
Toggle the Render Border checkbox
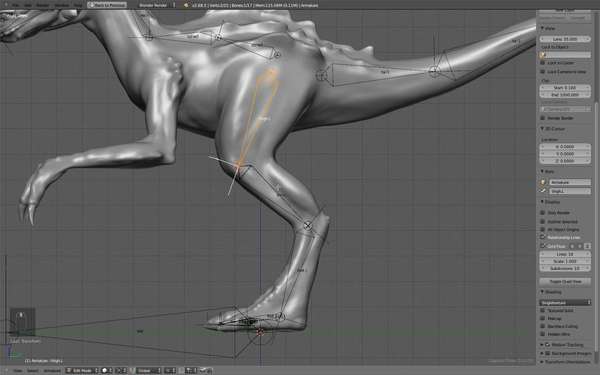(x=543, y=118)
